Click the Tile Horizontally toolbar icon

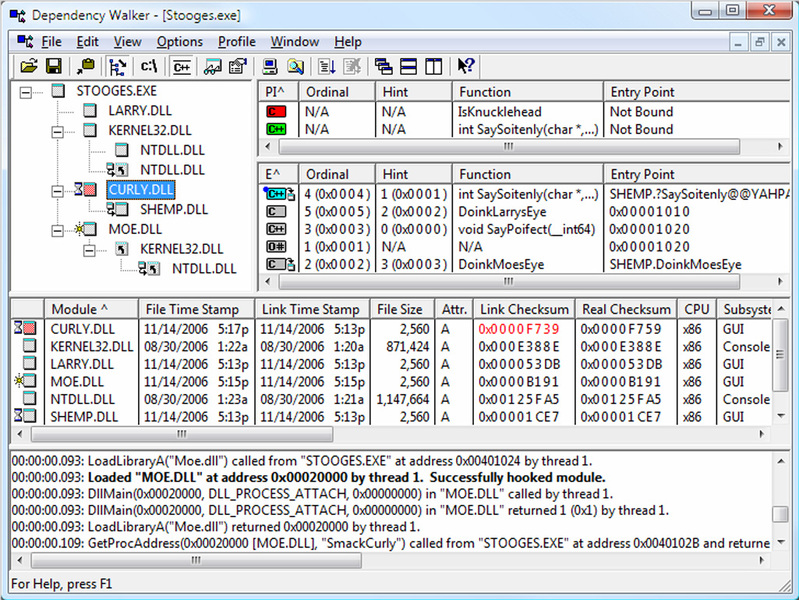[409, 66]
